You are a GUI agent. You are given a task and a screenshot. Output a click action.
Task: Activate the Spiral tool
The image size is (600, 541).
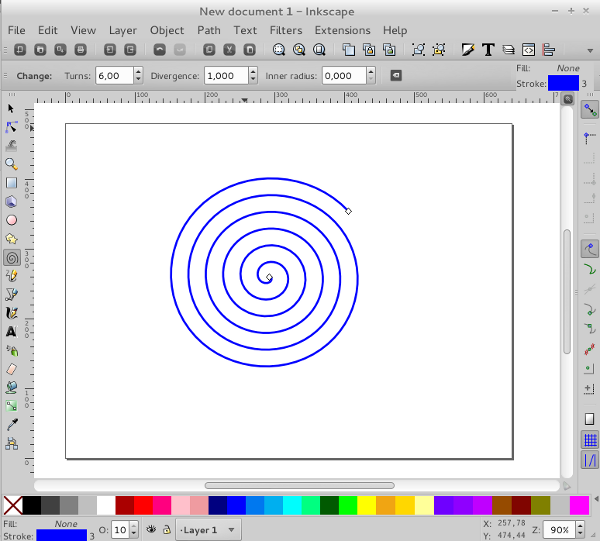[x=12, y=258]
